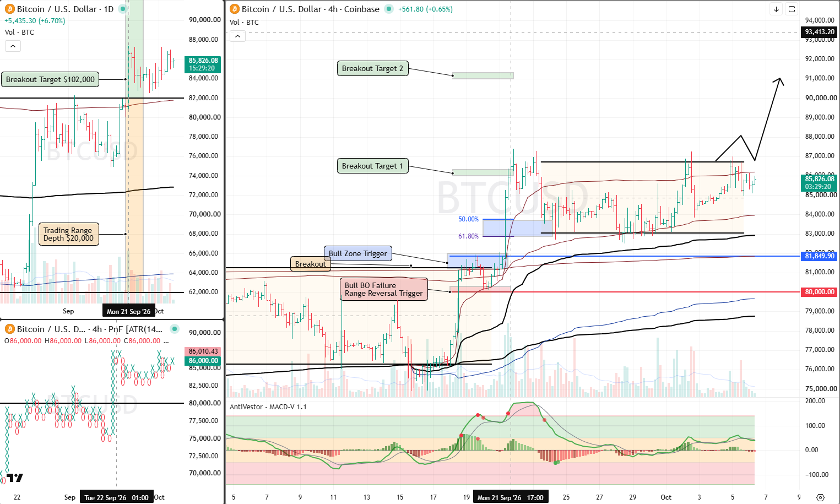Toggle fullscreen for the 4h Coinbase chart
Image resolution: width=840 pixels, height=504 pixels.
(792, 9)
